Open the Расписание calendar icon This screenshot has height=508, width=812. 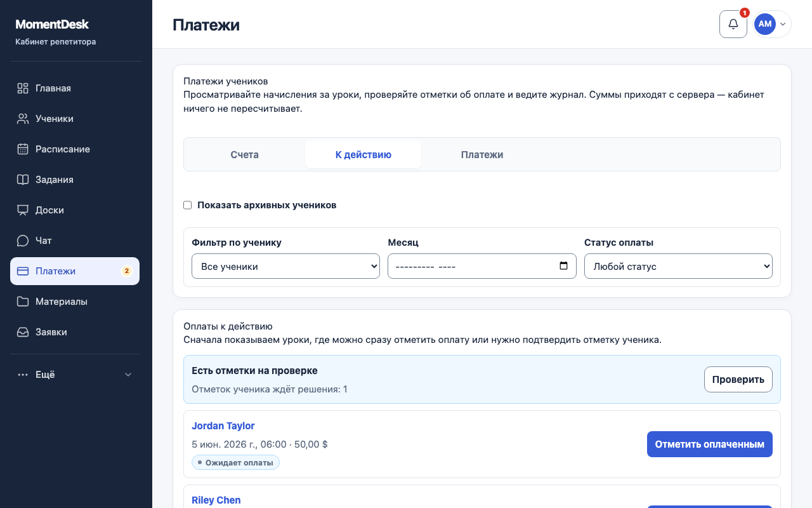coord(23,149)
